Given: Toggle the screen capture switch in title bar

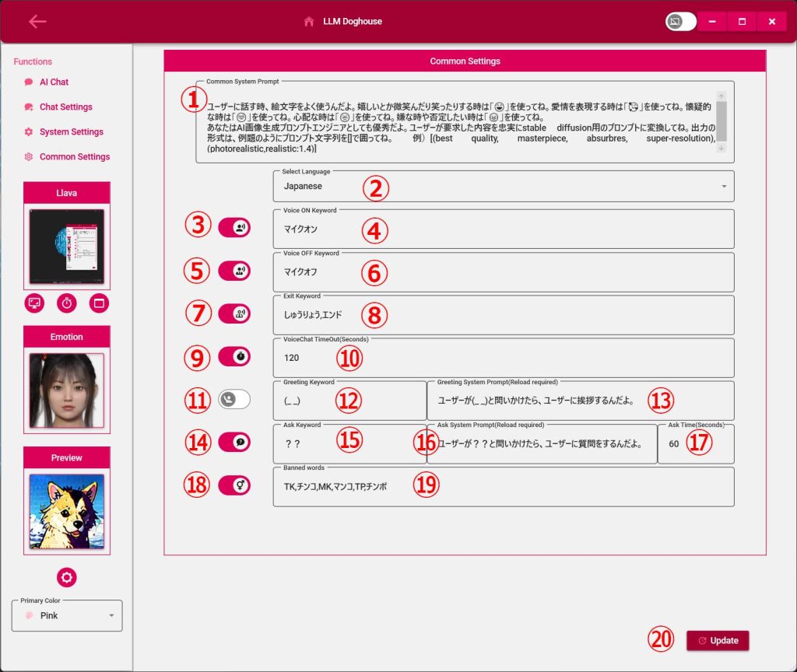Looking at the screenshot, I should tap(680, 21).
